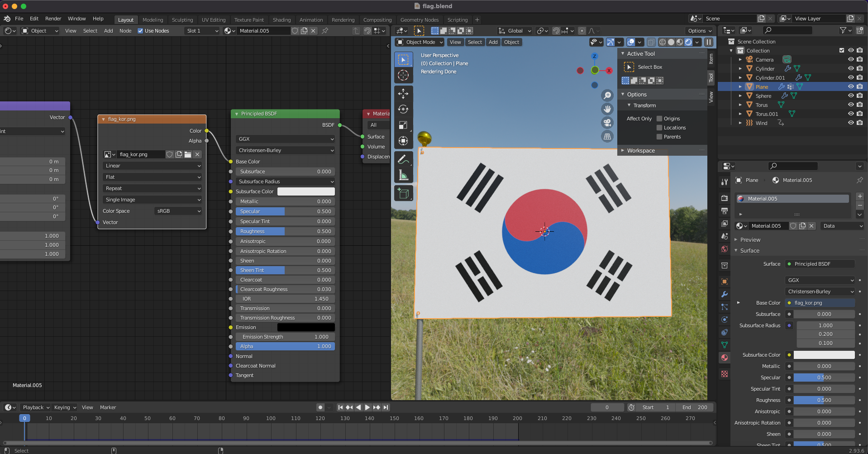The height and width of the screenshot is (454, 868).
Task: Click the viewport Options button
Action: 700,31
